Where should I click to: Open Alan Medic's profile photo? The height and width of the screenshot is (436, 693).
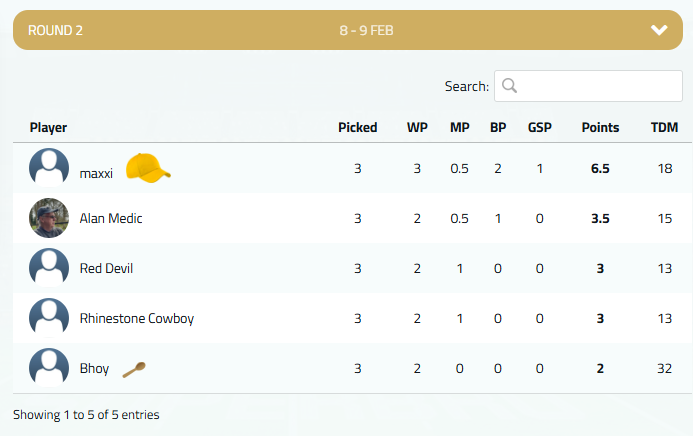pyautogui.click(x=49, y=218)
